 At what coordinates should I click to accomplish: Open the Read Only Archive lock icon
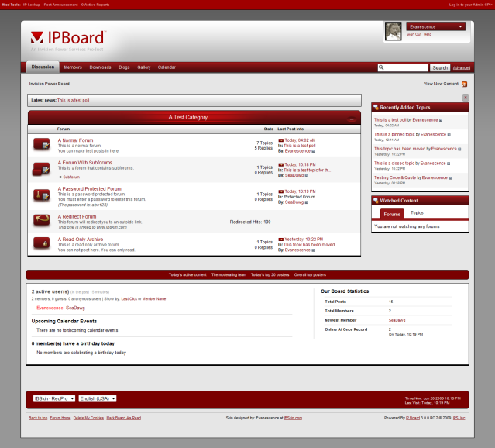pos(41,243)
